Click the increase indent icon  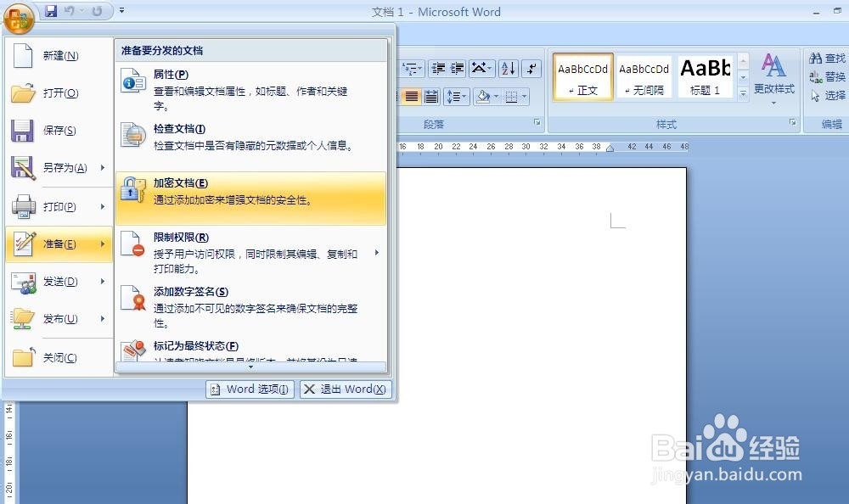(458, 69)
